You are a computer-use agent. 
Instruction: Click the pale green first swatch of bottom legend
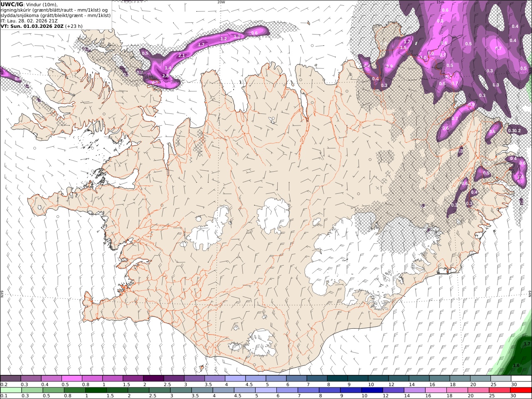(11, 390)
